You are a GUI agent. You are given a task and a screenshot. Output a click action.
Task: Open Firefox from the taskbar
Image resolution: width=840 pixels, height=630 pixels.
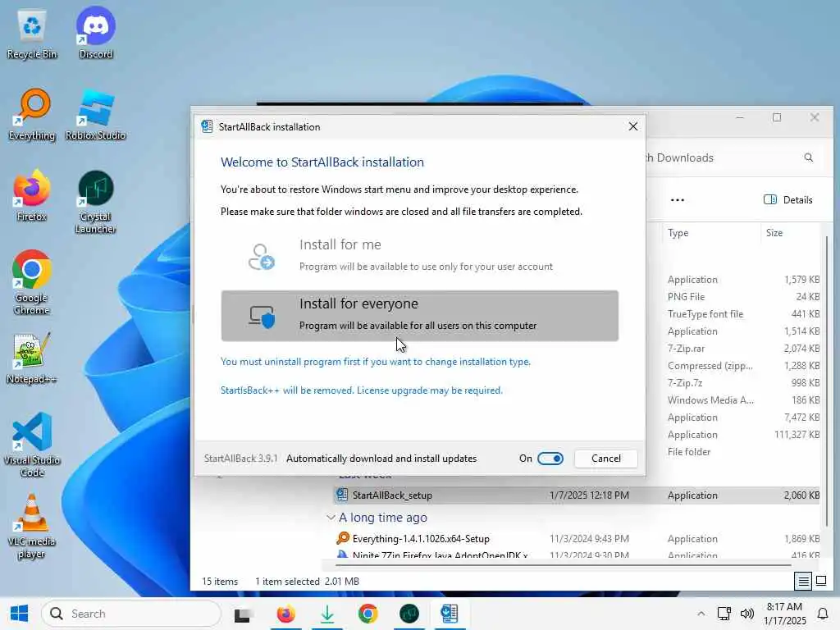[x=285, y=614]
